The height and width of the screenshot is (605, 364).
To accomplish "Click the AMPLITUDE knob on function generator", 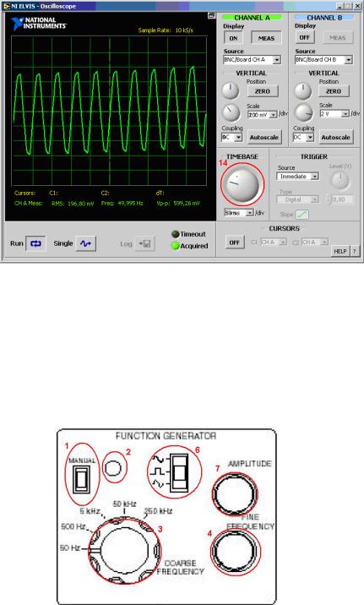I will click(x=235, y=494).
